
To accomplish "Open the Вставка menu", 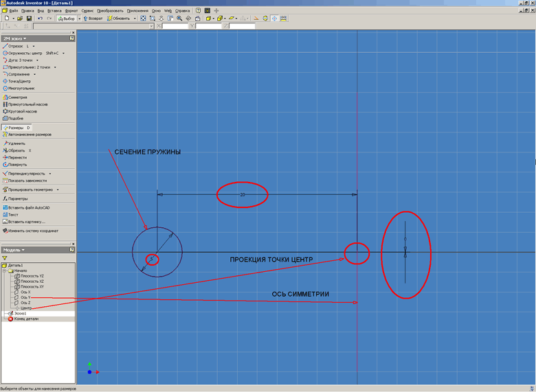I will tap(54, 10).
